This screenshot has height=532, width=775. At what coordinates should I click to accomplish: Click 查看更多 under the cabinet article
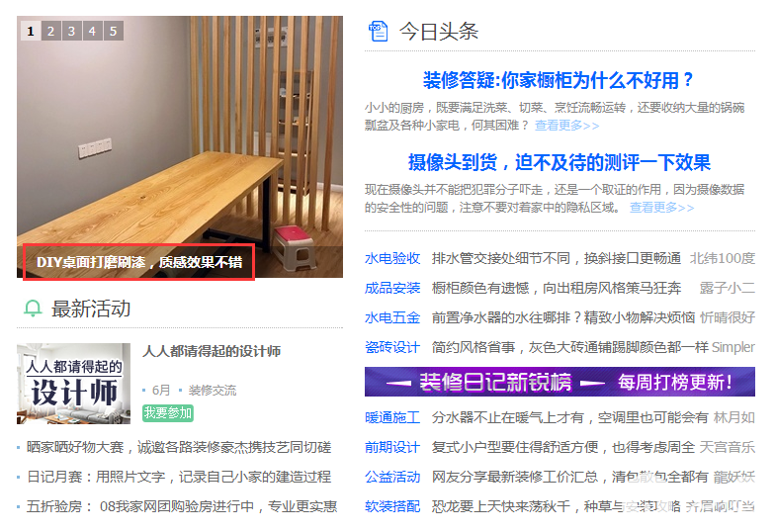[x=567, y=126]
